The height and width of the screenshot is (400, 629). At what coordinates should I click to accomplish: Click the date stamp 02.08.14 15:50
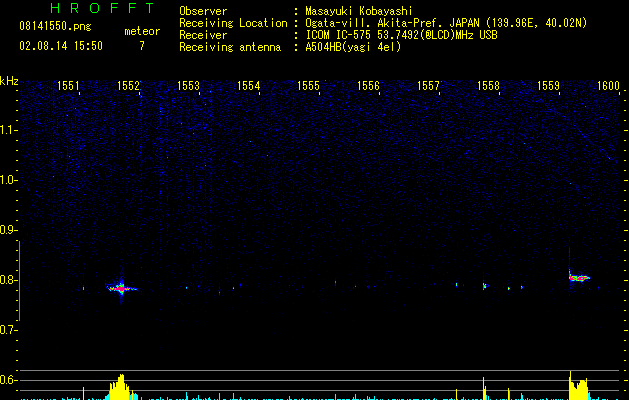61,46
